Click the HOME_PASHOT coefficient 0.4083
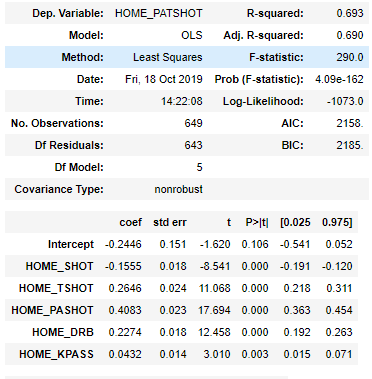The image size is (372, 379). pyautogui.click(x=125, y=310)
